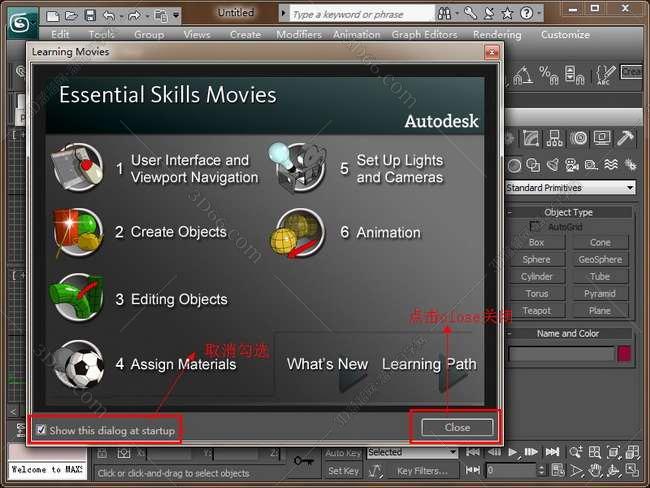Toggle the AutoGrid checkbox

coord(535,226)
